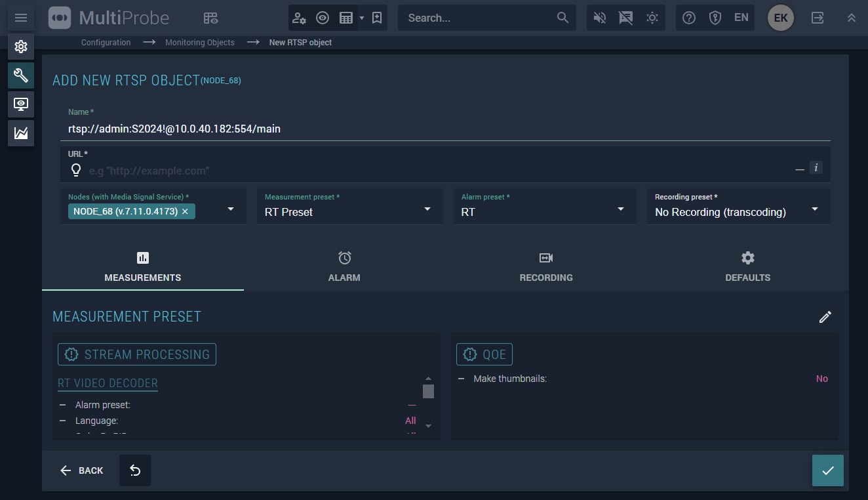Toggle the eye visibility icon in toolbar
This screenshot has width=868, height=500.
[323, 18]
